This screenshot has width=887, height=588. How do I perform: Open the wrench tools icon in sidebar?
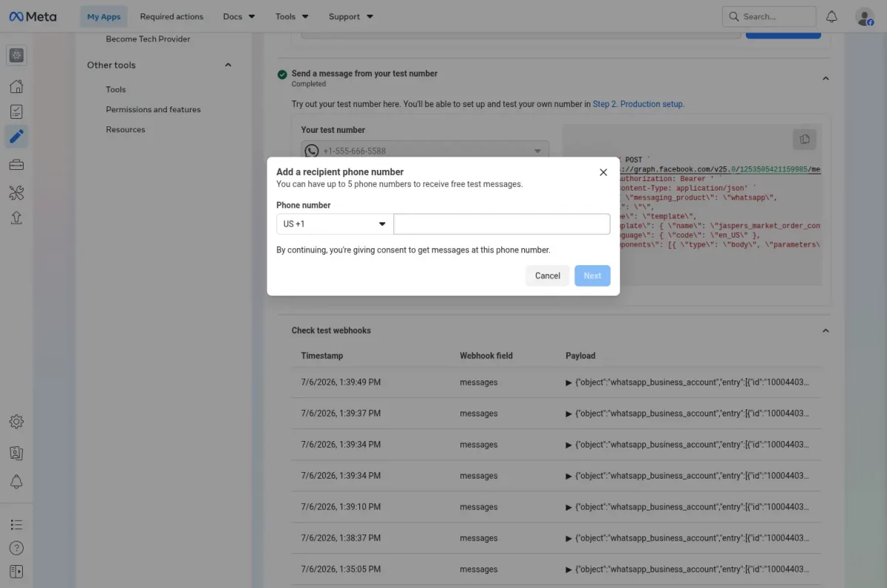click(16, 193)
